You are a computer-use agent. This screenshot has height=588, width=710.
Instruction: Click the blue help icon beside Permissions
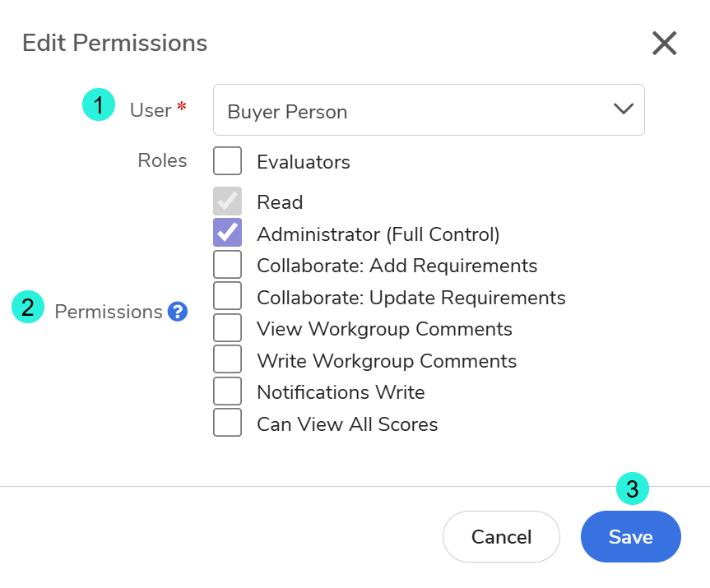tap(178, 312)
